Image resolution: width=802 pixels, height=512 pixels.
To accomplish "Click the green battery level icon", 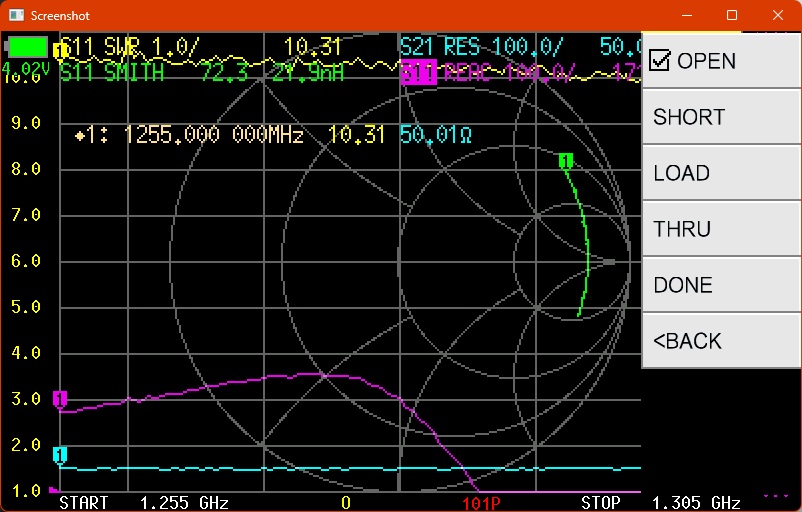I will pyautogui.click(x=27, y=47).
